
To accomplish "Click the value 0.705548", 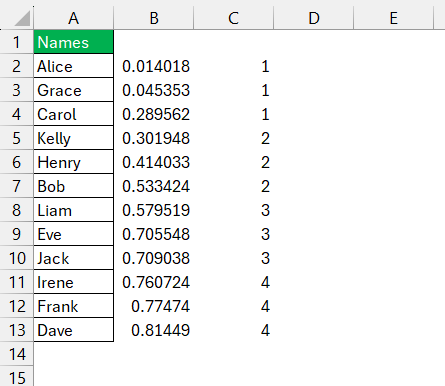I will point(156,234).
